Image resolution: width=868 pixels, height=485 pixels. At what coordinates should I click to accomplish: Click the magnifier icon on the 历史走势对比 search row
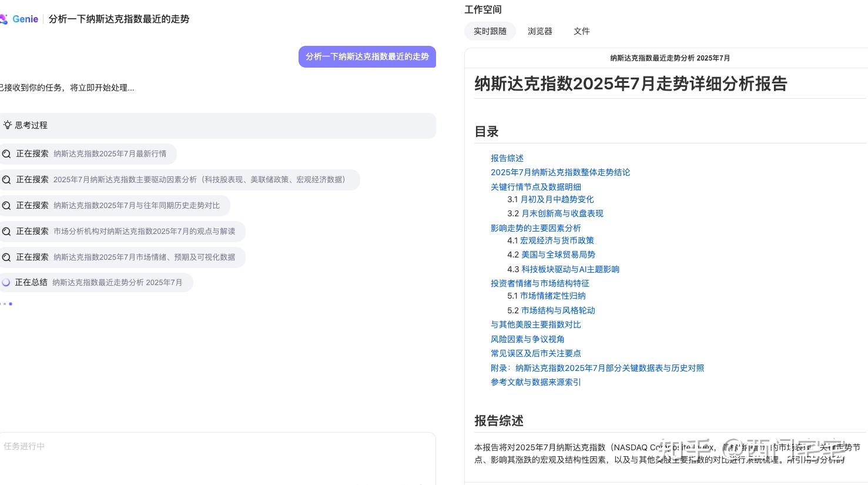(x=6, y=205)
